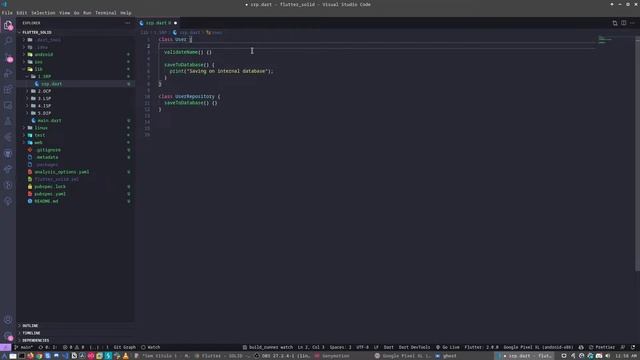Click Prettier in status bar
The width and height of the screenshot is (640, 360).
pyautogui.click(x=602, y=347)
